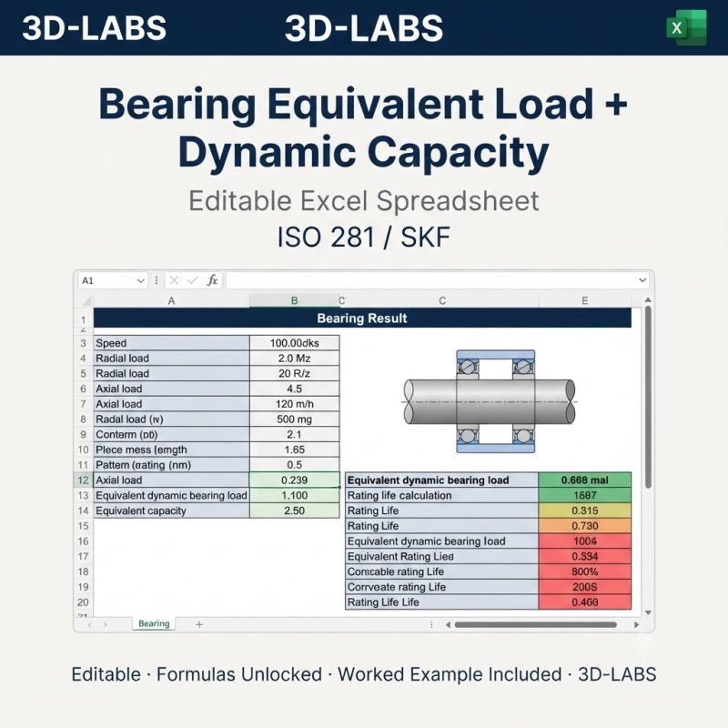Click the bearing shaft diagram image
The height and width of the screenshot is (728, 728).
click(x=490, y=401)
